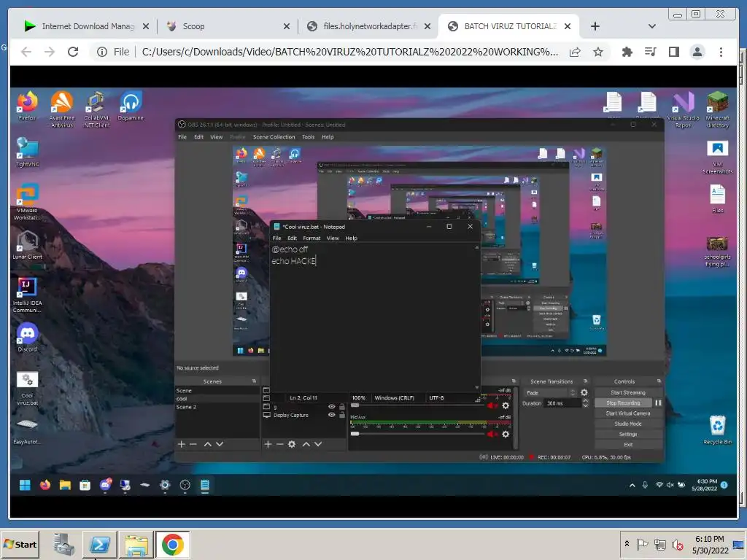Open the Scene Collection menu in OBS
The image size is (747, 560).
(274, 136)
